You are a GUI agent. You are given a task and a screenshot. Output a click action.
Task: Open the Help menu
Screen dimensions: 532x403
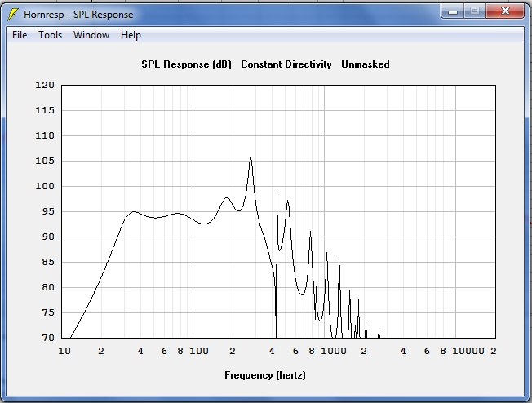[131, 35]
